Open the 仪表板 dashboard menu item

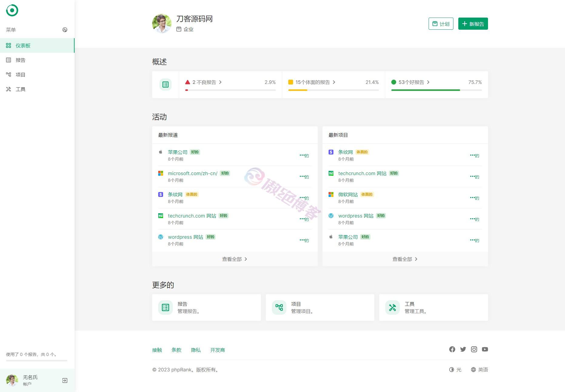[37, 45]
